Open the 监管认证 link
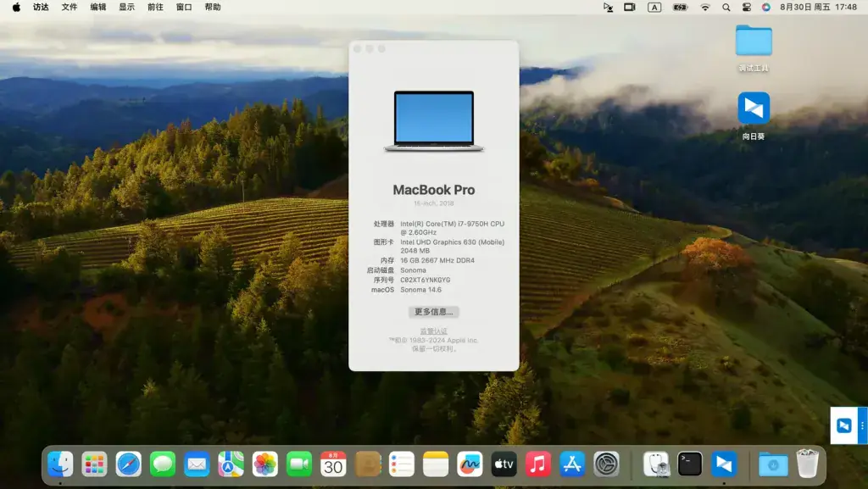868x489 pixels. click(433, 331)
